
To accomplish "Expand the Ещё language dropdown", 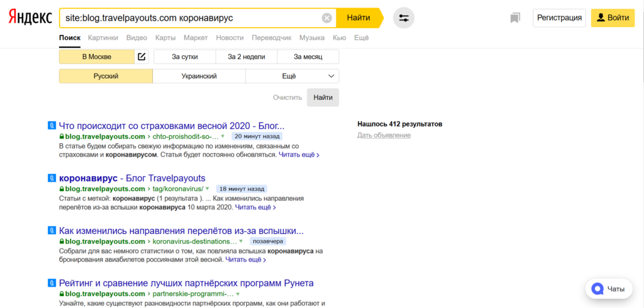I will point(292,76).
